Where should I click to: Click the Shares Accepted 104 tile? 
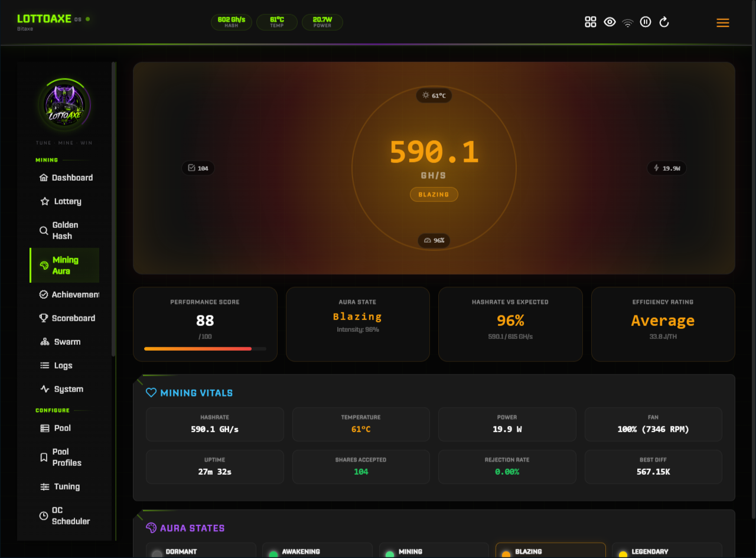tap(361, 467)
